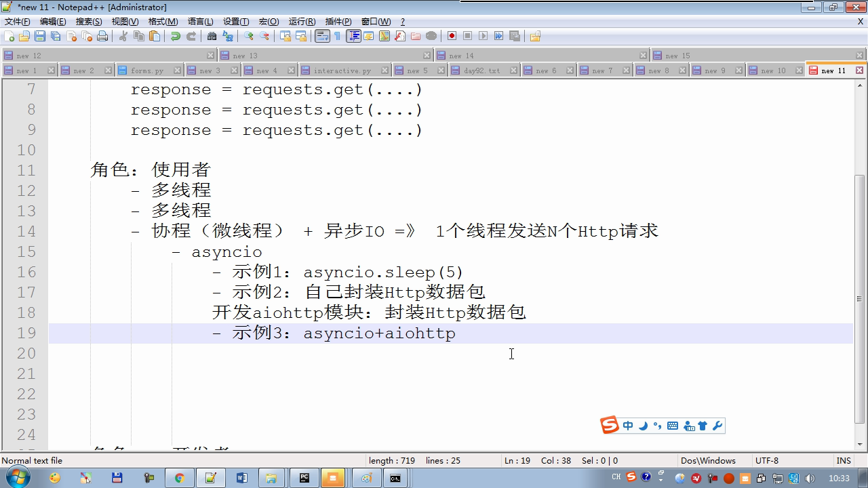Viewport: 868px width, 488px height.
Task: Open the 搜索(S) menu
Action: pyautogui.click(x=89, y=22)
